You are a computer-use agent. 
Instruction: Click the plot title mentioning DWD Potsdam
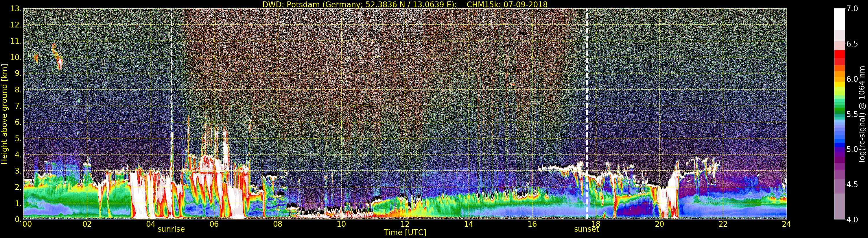click(405, 4)
